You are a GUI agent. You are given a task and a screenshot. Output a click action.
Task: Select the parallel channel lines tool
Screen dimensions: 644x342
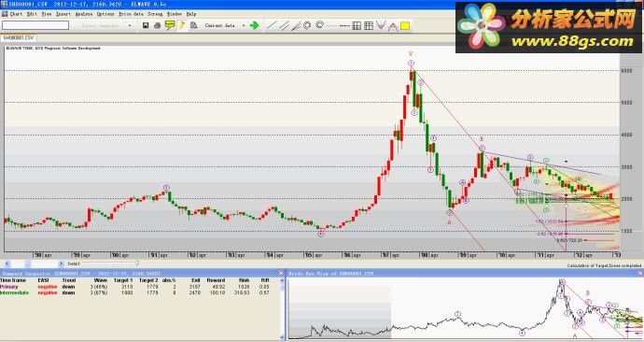click(x=284, y=25)
